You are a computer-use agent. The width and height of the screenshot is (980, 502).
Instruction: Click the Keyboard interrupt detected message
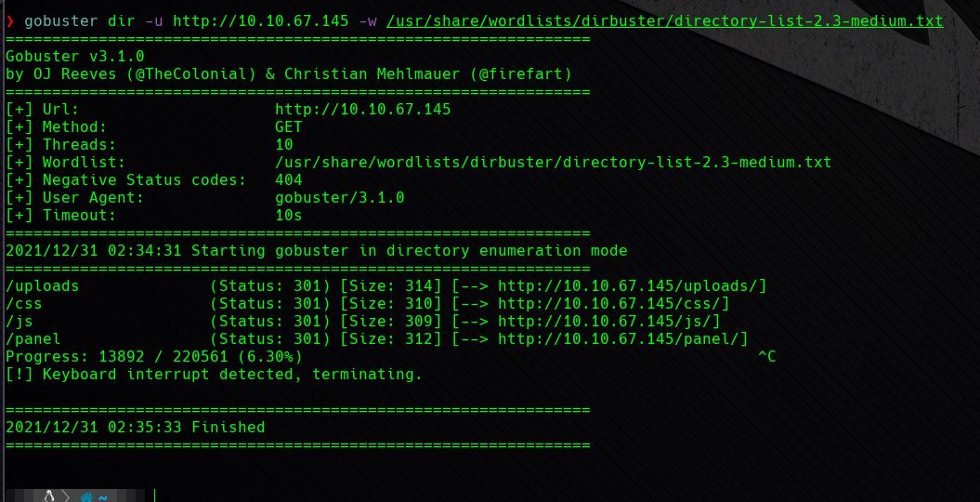(x=214, y=375)
